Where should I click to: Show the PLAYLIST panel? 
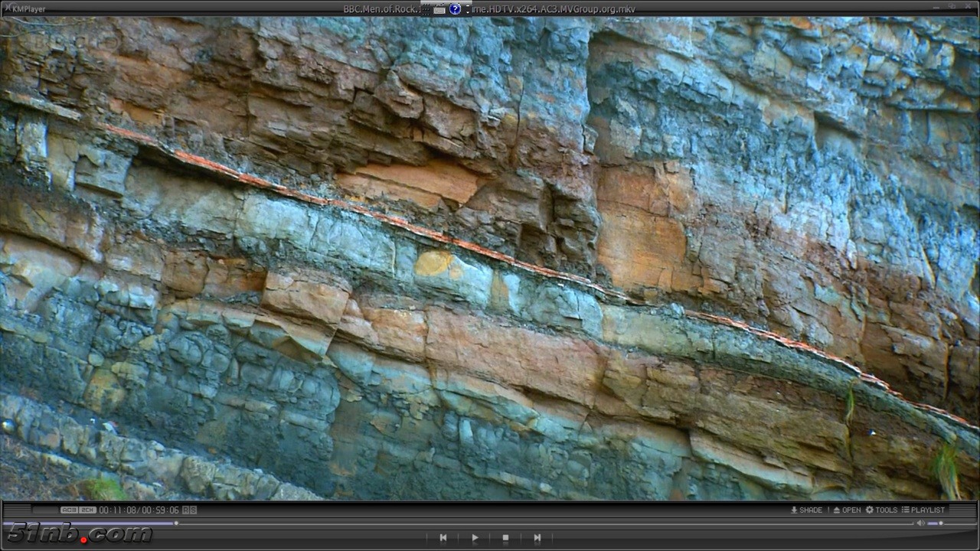[x=923, y=510]
